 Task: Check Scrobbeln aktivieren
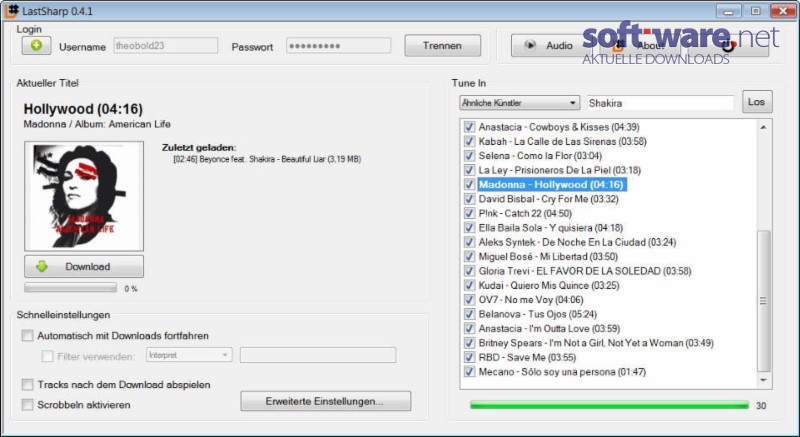point(27,404)
